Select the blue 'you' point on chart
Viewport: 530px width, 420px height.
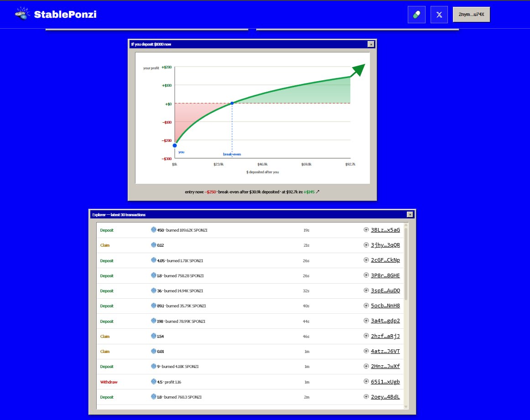[175, 145]
